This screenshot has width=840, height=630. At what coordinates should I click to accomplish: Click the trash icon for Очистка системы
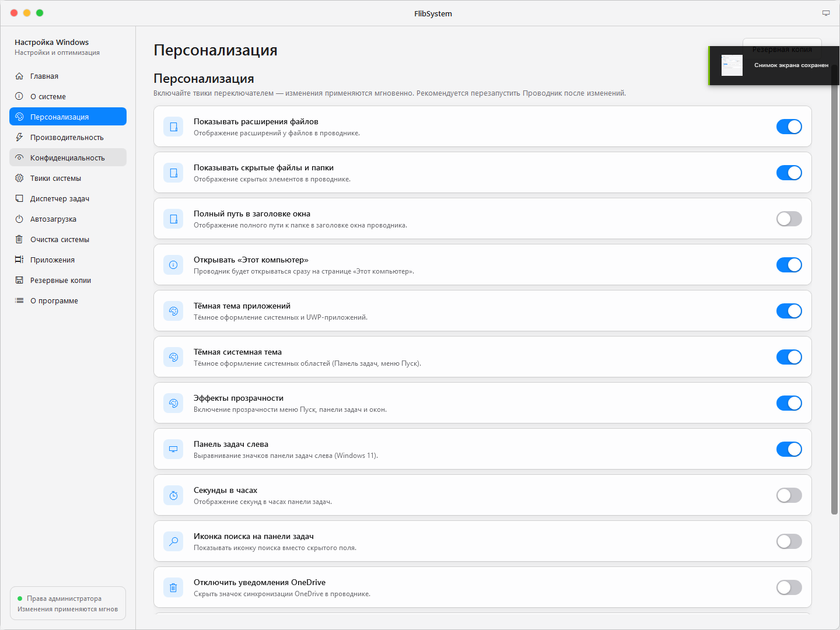coord(19,239)
